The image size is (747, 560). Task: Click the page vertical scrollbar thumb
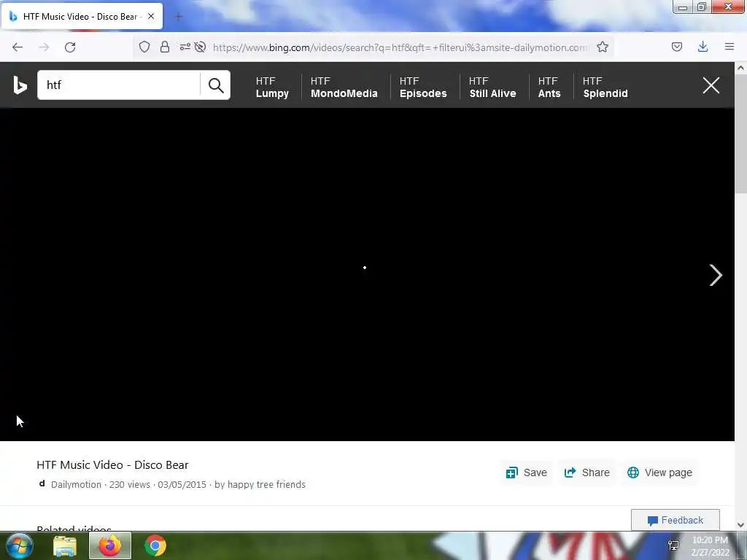(x=740, y=133)
